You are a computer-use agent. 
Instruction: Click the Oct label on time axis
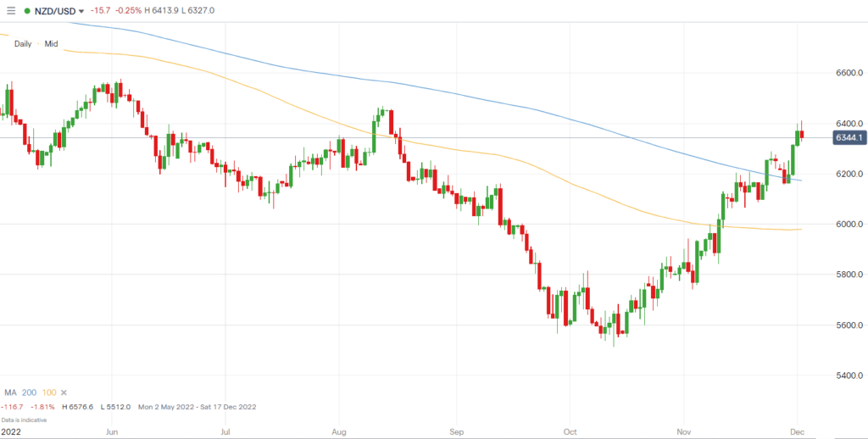pyautogui.click(x=570, y=431)
